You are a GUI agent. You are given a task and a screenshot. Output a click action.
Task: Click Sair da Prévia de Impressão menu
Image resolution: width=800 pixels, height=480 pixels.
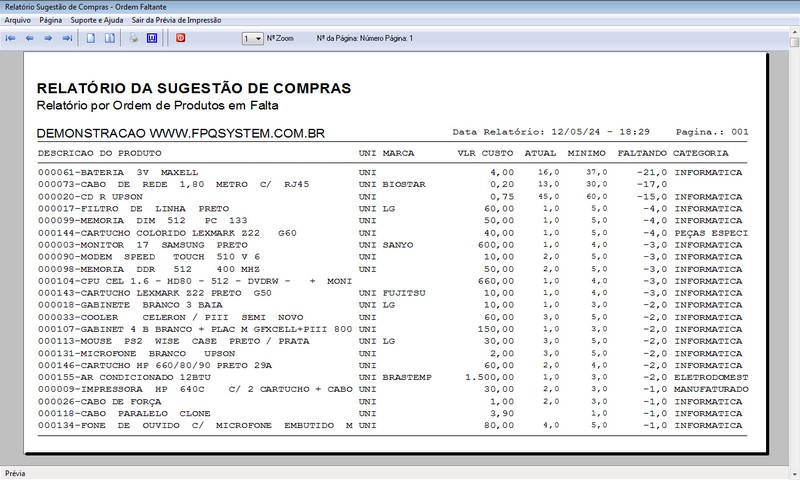click(x=177, y=20)
